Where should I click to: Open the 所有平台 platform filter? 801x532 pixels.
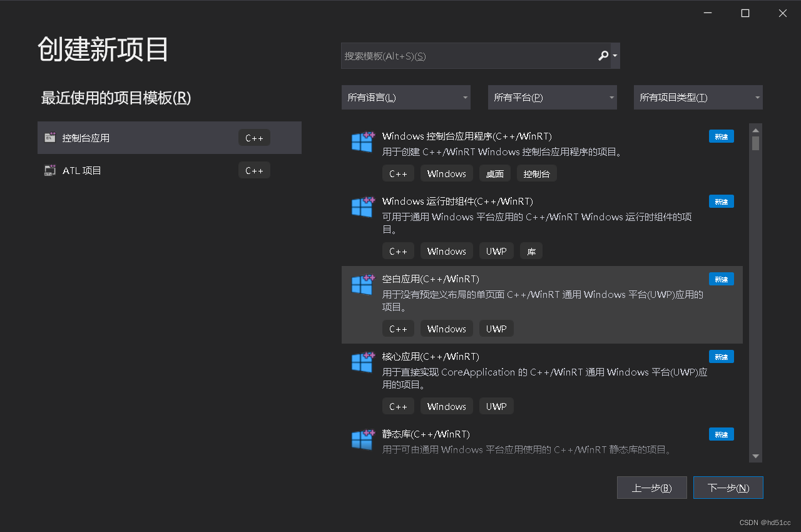(x=552, y=98)
